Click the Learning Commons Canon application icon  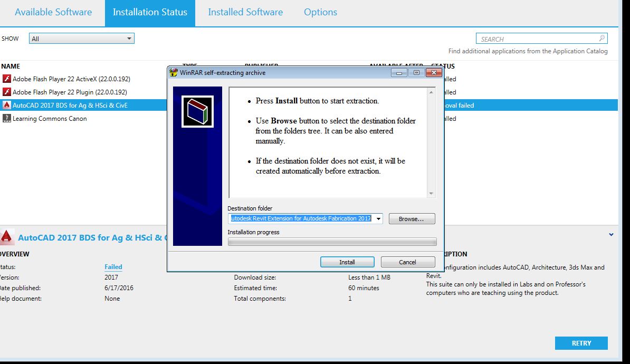coord(7,118)
